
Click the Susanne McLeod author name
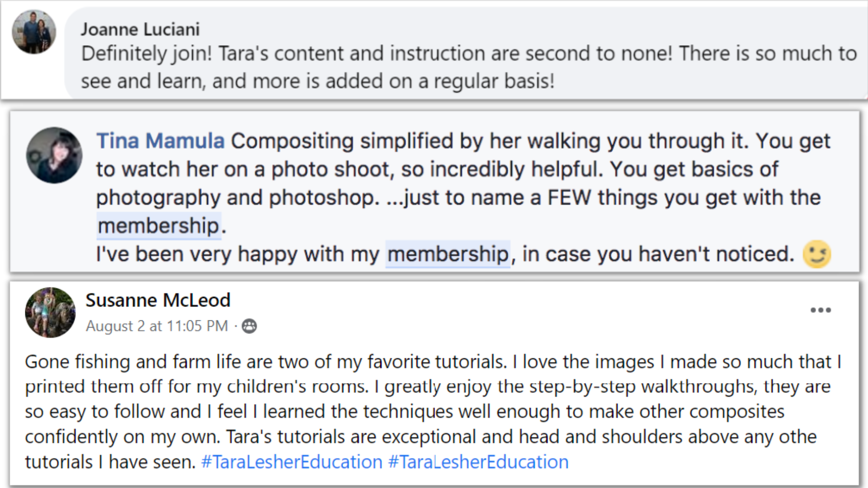coord(158,300)
